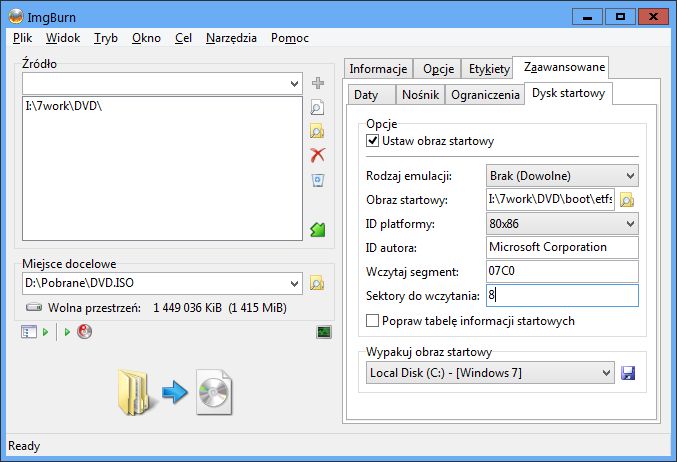Uncheck Ustaw obraz startowy checkbox

coord(372,141)
